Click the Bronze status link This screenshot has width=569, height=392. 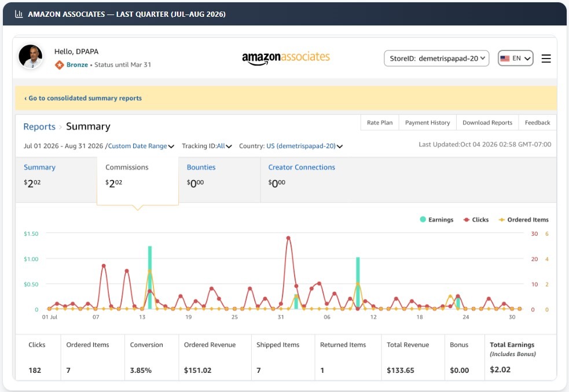[77, 65]
